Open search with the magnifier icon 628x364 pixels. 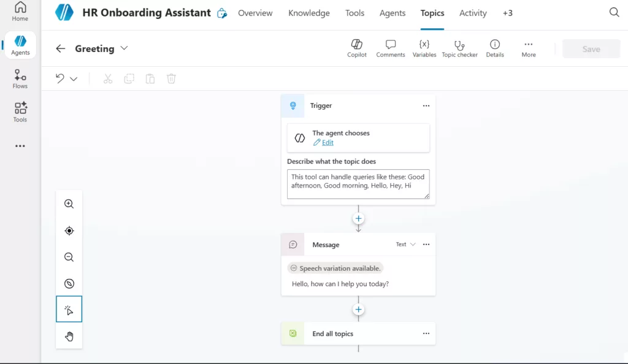point(614,12)
